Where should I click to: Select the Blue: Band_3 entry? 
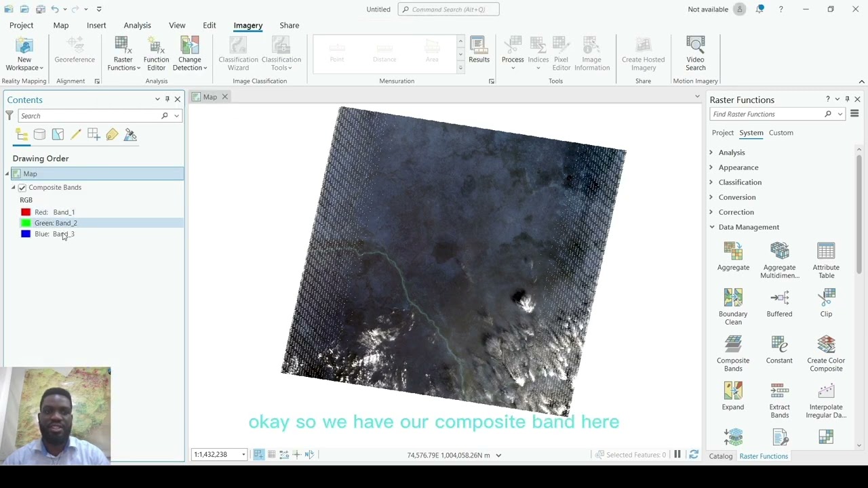click(54, 234)
